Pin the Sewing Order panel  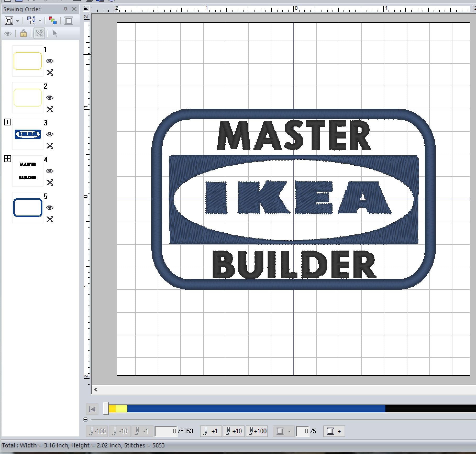pos(66,9)
